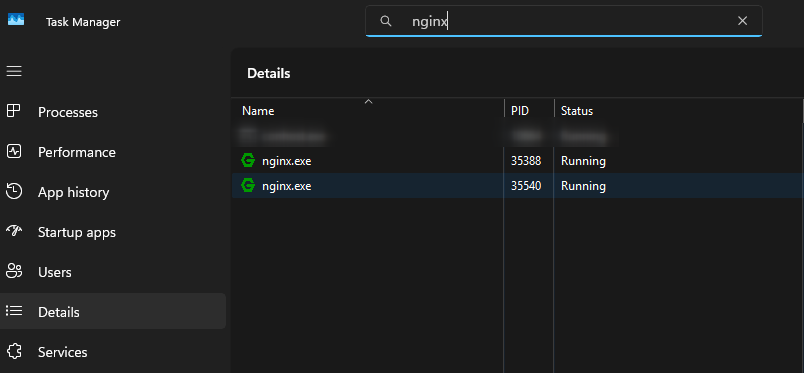Click the nginx icon for PID 35388
Image resolution: width=804 pixels, height=373 pixels.
click(x=248, y=161)
